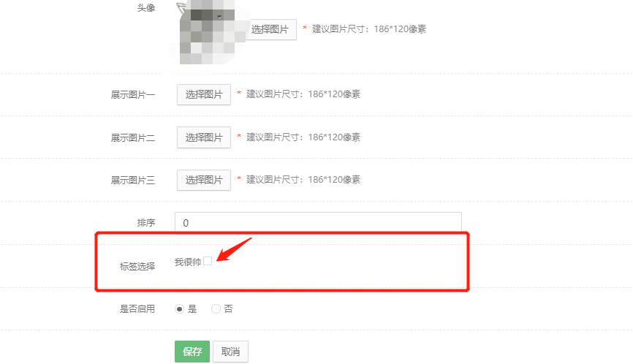The image size is (633, 364).
Task: Select the 是 radio button for 是否启用
Action: click(179, 309)
